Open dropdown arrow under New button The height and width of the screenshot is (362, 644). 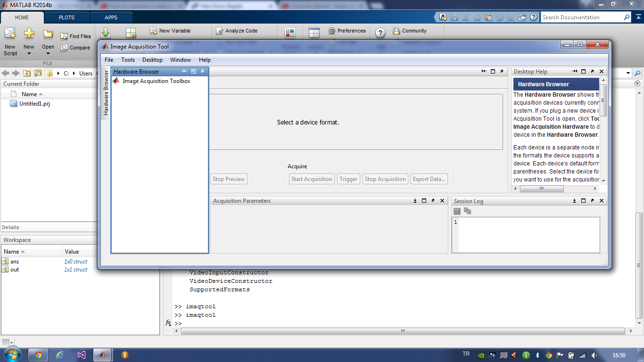point(29,54)
